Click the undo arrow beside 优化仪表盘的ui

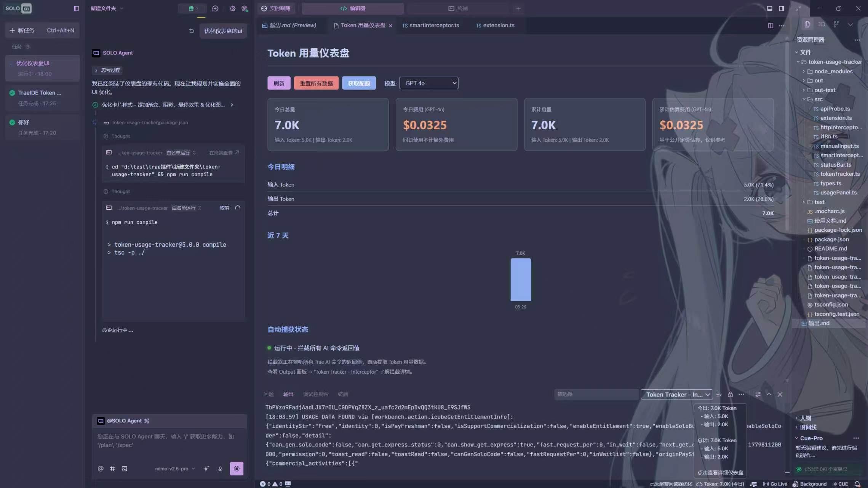pos(192,31)
